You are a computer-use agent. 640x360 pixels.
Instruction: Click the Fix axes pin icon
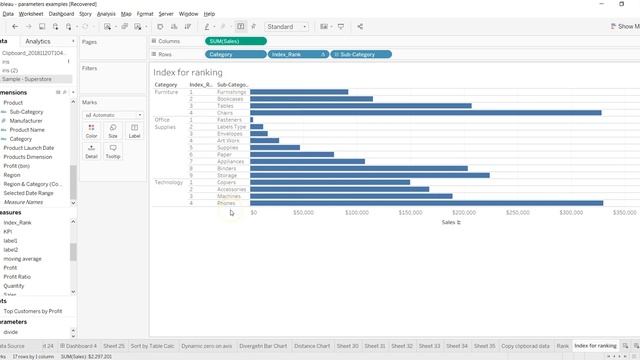(x=253, y=27)
